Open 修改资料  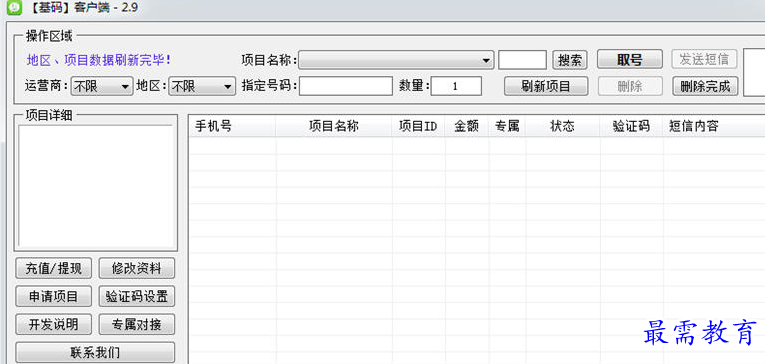pos(137,268)
